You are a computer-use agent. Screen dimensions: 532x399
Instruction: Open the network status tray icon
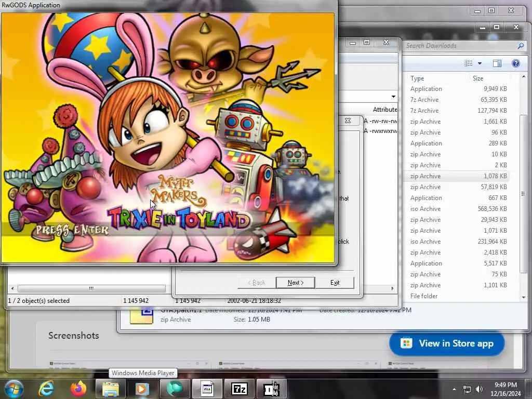coord(467,390)
